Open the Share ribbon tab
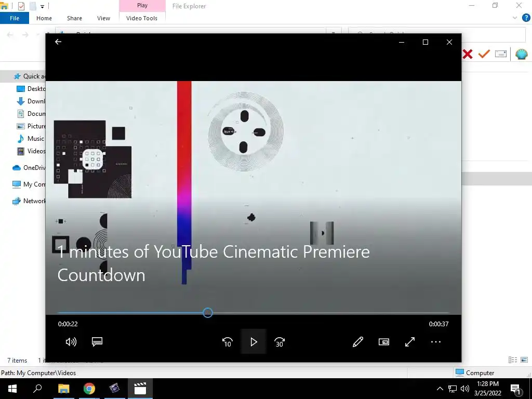 point(74,18)
